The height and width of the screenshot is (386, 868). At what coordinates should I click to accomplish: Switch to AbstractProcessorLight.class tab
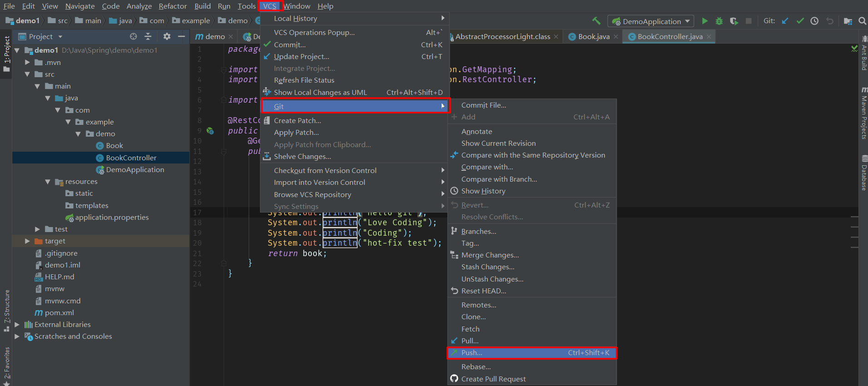(x=502, y=37)
